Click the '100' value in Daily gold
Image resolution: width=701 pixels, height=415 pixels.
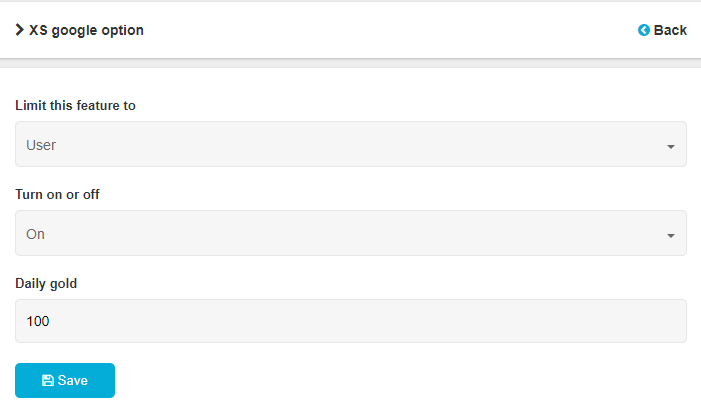tap(38, 322)
